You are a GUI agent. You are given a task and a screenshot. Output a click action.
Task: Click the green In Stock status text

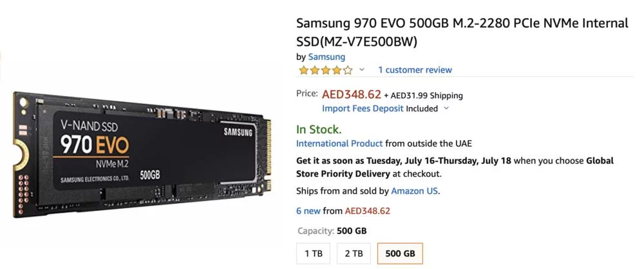(x=319, y=129)
